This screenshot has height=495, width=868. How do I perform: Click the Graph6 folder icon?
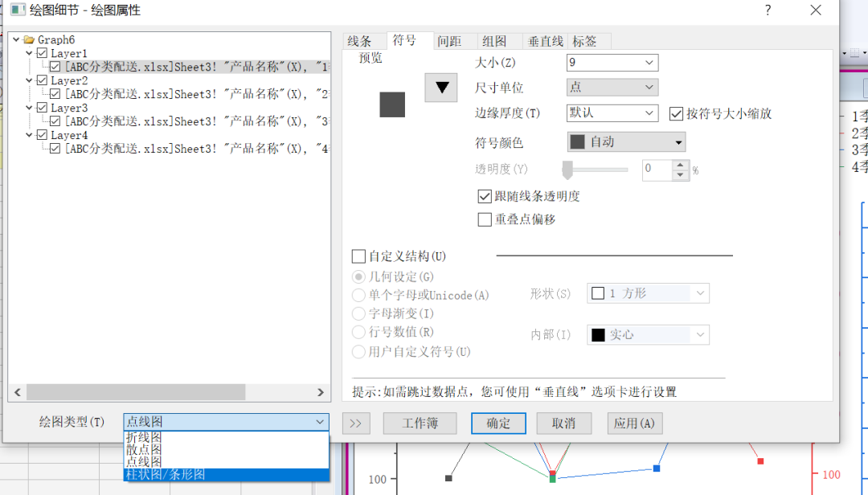[31, 39]
